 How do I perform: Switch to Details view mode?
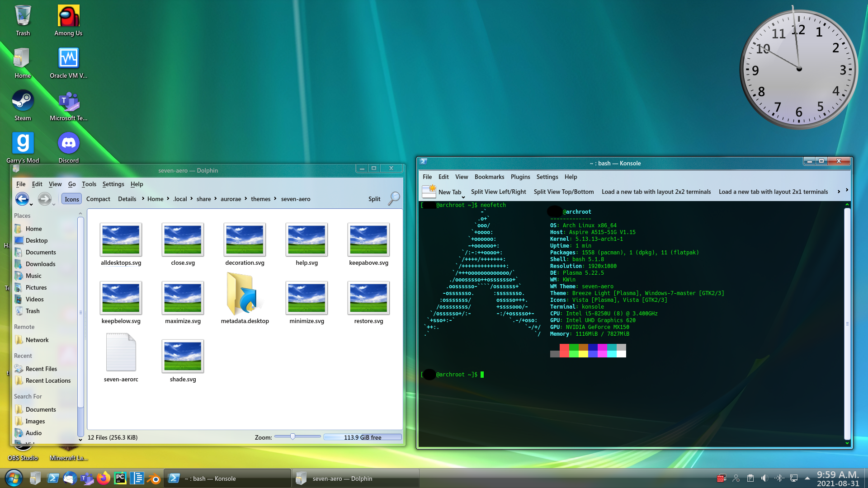coord(127,199)
